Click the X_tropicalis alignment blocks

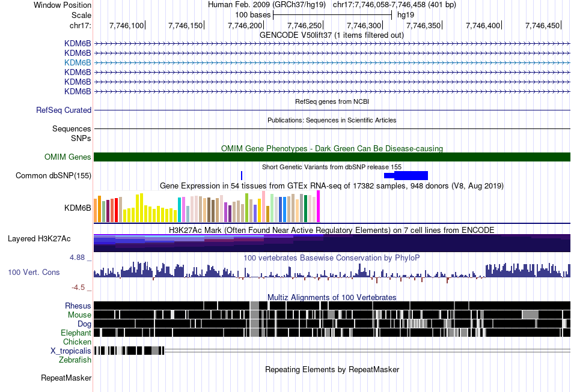[129, 351]
